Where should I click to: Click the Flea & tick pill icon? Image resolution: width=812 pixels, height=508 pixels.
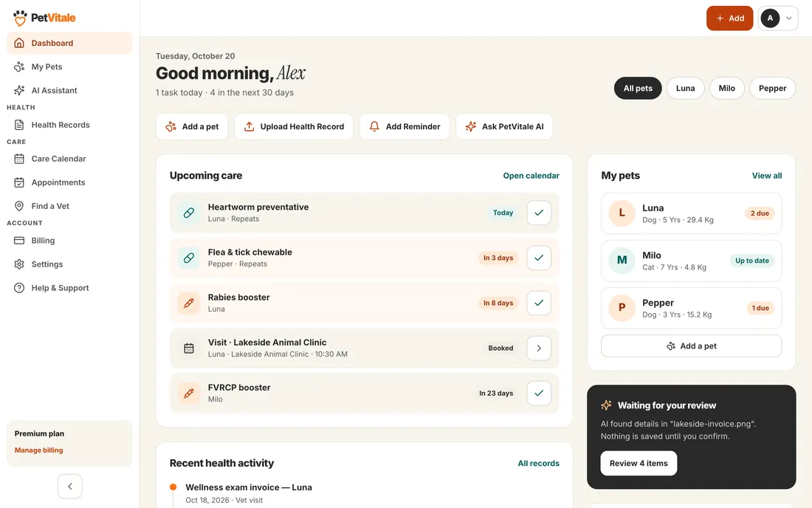[189, 258]
